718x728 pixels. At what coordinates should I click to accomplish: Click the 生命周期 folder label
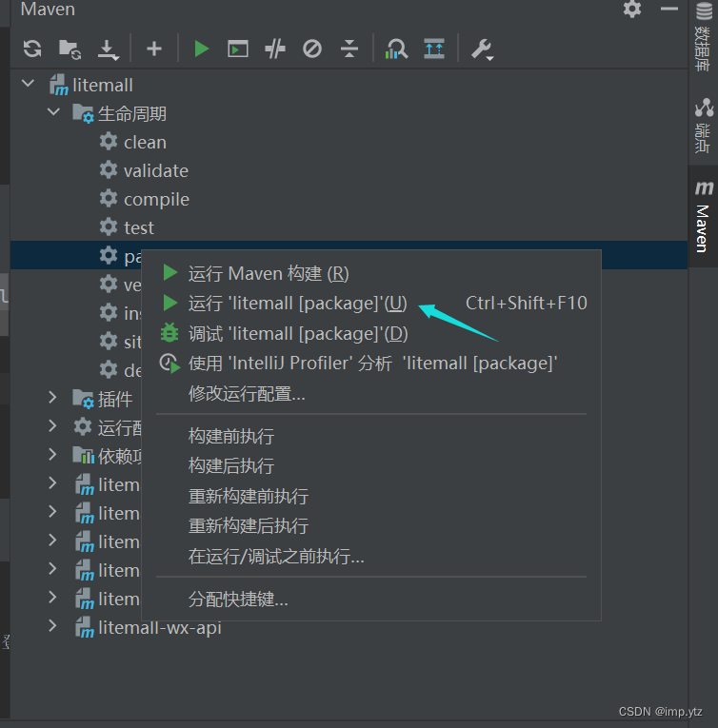pos(132,114)
